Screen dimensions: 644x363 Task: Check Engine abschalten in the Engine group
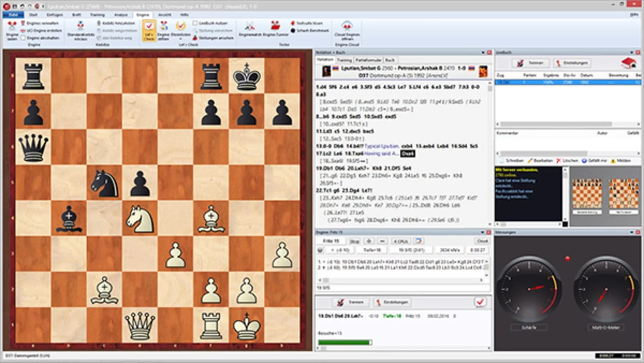[x=23, y=38]
